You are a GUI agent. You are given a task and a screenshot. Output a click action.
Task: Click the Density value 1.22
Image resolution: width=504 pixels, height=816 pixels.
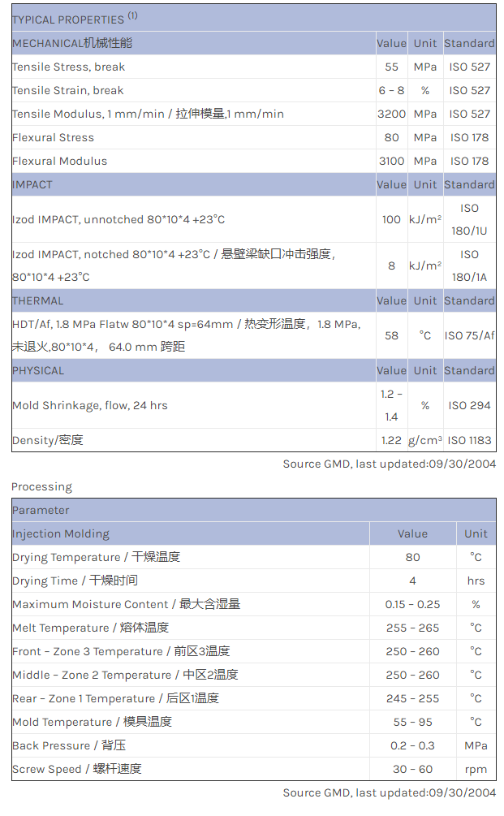[391, 440]
